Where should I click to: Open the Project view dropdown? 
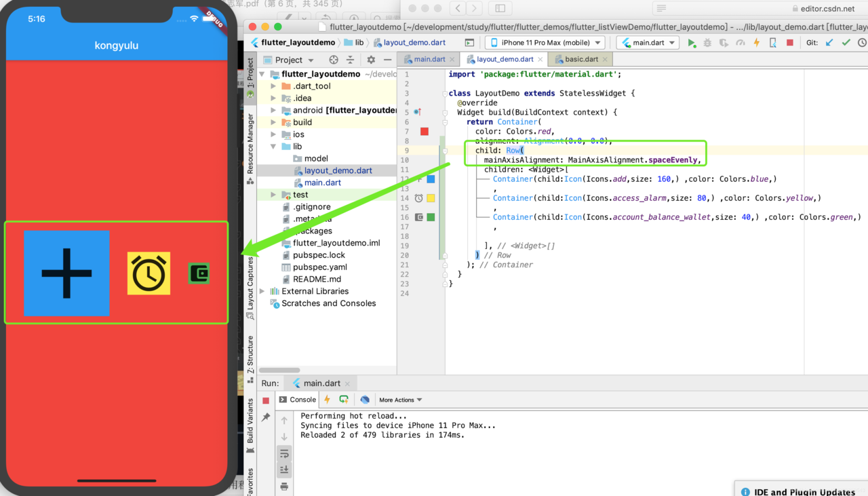(289, 60)
